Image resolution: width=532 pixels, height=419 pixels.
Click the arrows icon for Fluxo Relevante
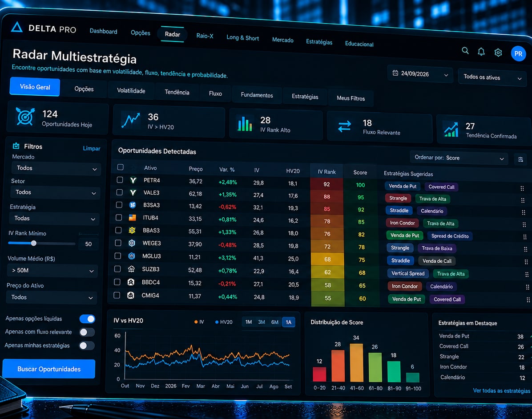coord(344,126)
